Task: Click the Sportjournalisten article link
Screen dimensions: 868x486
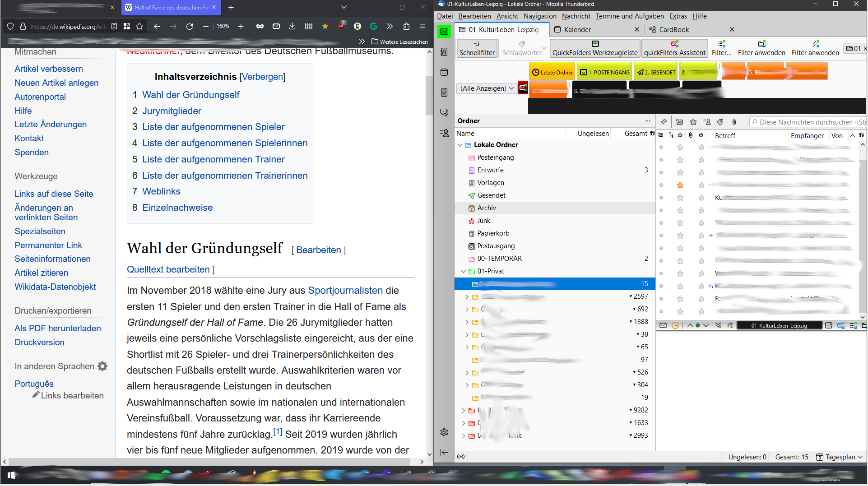Action: coord(345,291)
